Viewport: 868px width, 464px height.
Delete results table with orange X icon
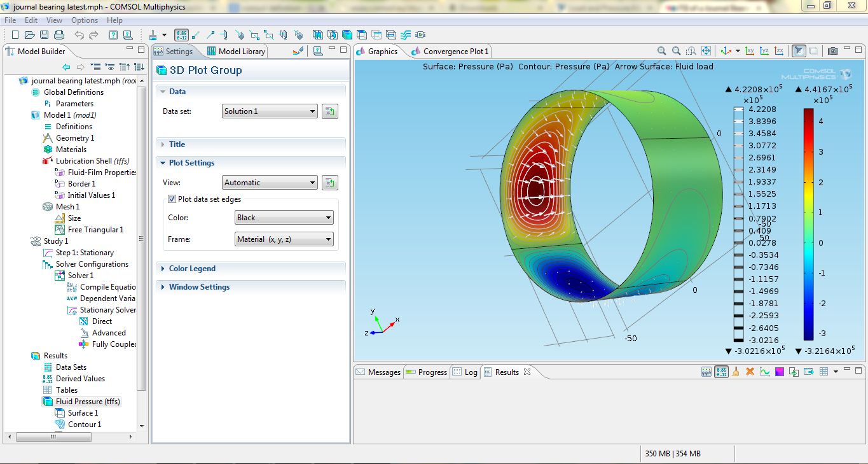point(750,372)
